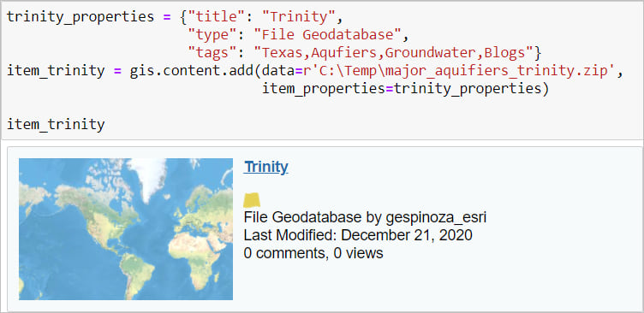Click the owner name gespinoza_esri
The width and height of the screenshot is (644, 313).
[x=436, y=217]
